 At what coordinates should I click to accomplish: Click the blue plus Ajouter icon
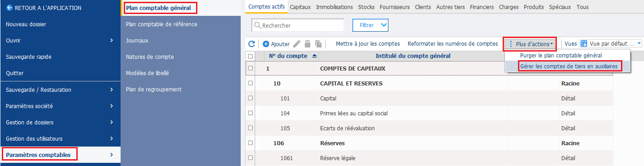click(266, 44)
